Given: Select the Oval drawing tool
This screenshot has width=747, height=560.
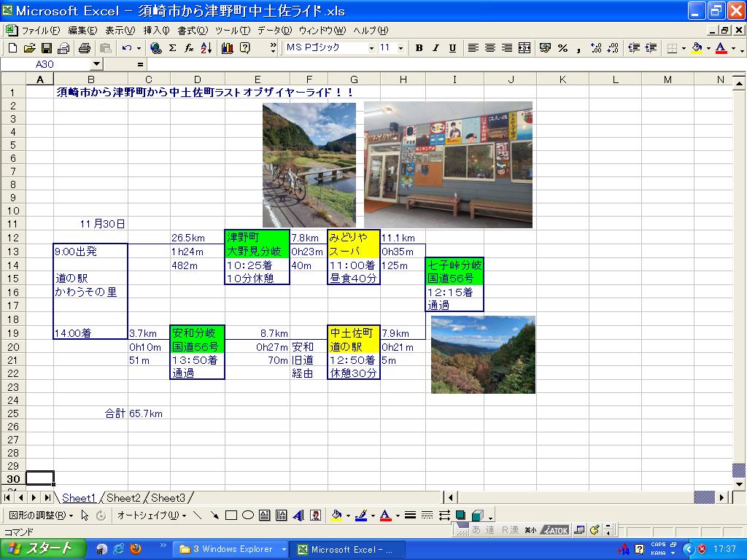Looking at the screenshot, I should pos(248,516).
